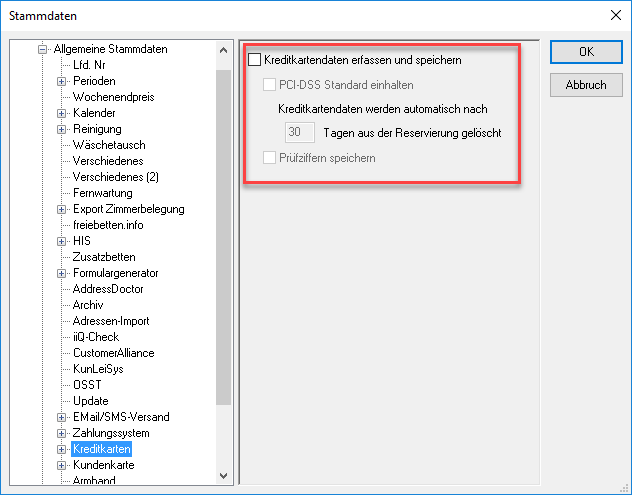Click the tree scrollbar down arrow
The image size is (632, 495).
click(224, 476)
